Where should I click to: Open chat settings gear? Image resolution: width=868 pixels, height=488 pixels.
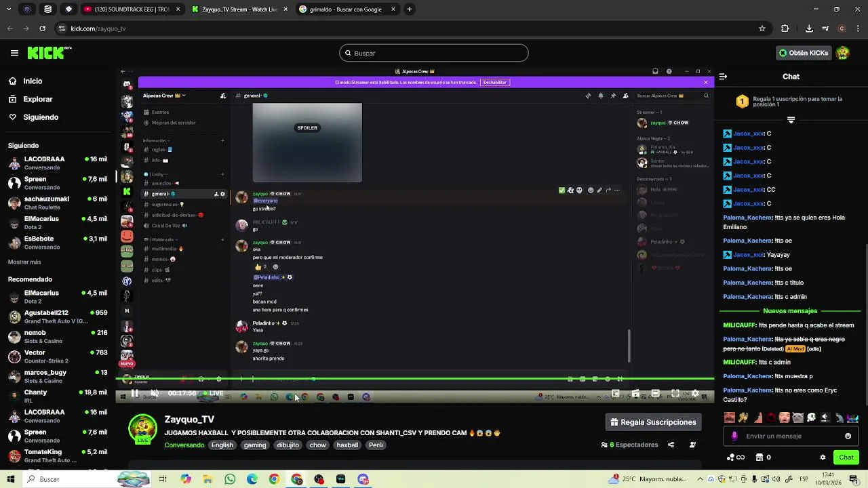pyautogui.click(x=823, y=457)
